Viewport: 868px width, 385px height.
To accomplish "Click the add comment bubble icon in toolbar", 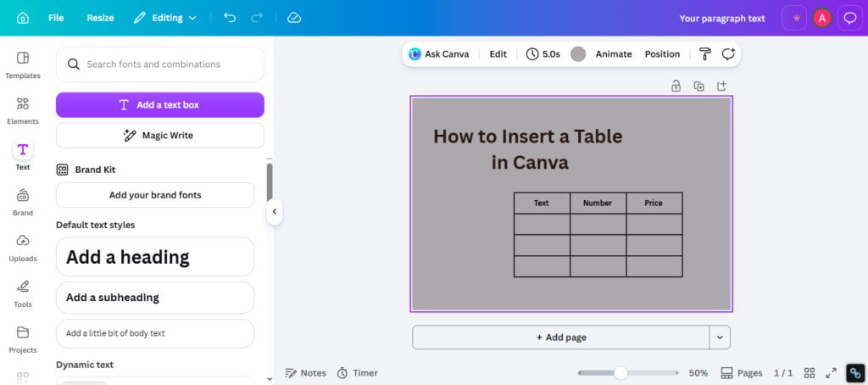I will [728, 53].
